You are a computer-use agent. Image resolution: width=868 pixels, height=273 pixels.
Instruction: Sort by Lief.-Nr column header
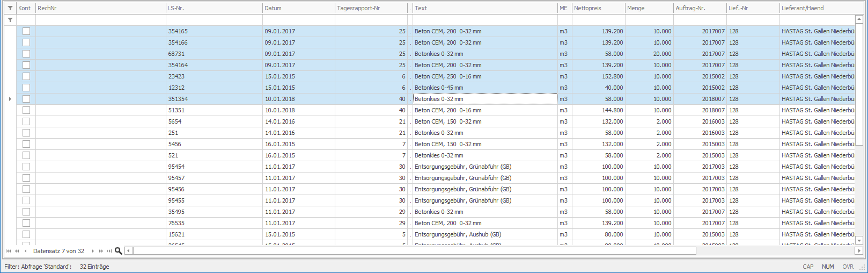point(753,8)
